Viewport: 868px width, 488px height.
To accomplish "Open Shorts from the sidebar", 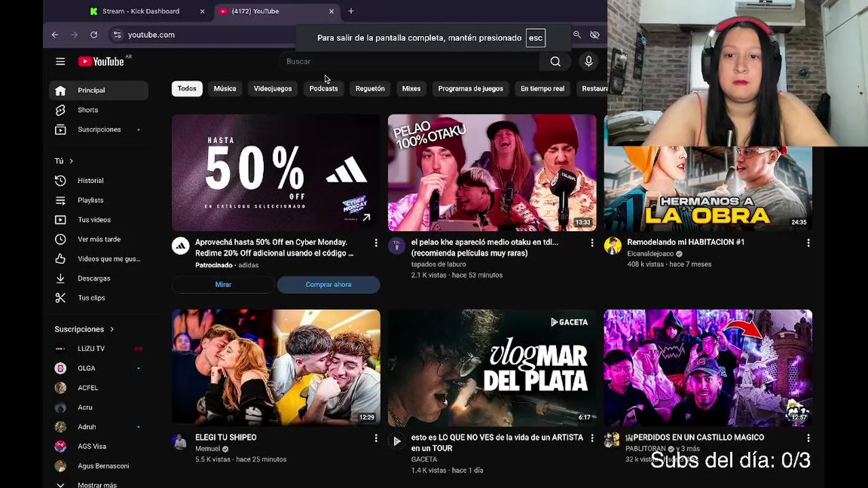I will 99,110.
